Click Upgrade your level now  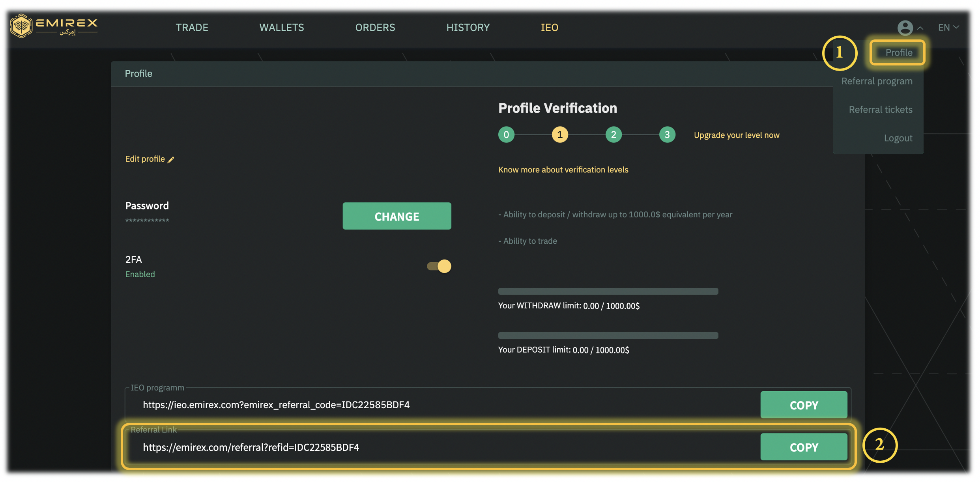click(737, 135)
